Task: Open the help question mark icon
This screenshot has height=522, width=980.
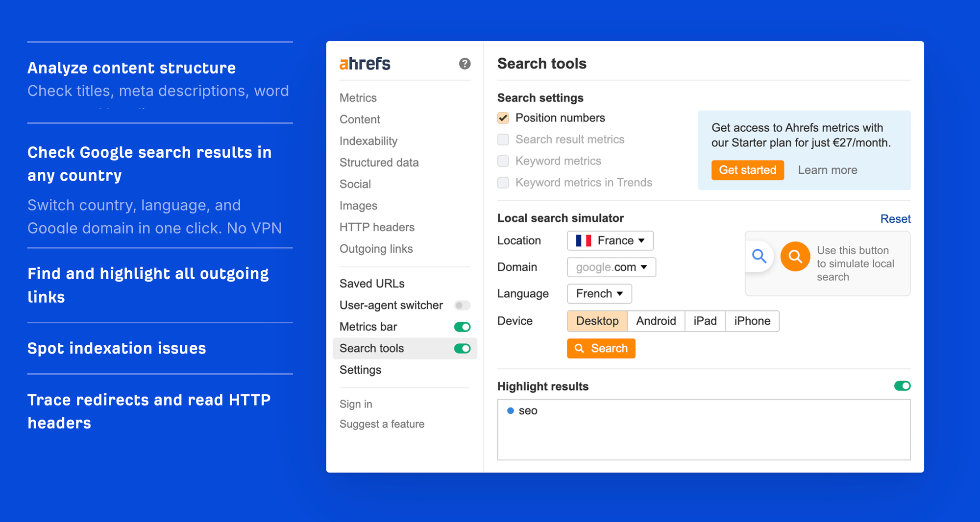Action: [465, 64]
